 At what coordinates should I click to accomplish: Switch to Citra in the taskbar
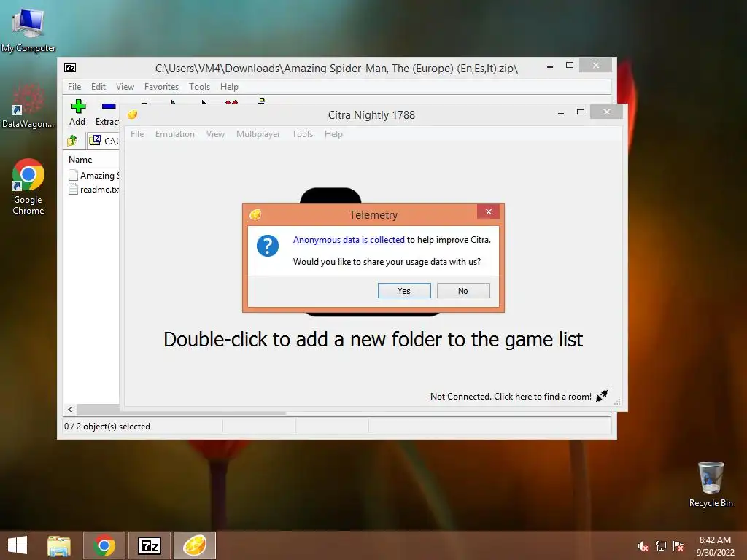pyautogui.click(x=195, y=545)
